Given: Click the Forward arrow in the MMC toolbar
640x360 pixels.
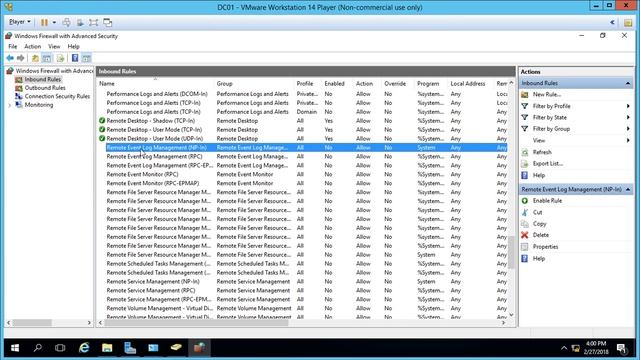Looking at the screenshot, I should (x=20, y=58).
